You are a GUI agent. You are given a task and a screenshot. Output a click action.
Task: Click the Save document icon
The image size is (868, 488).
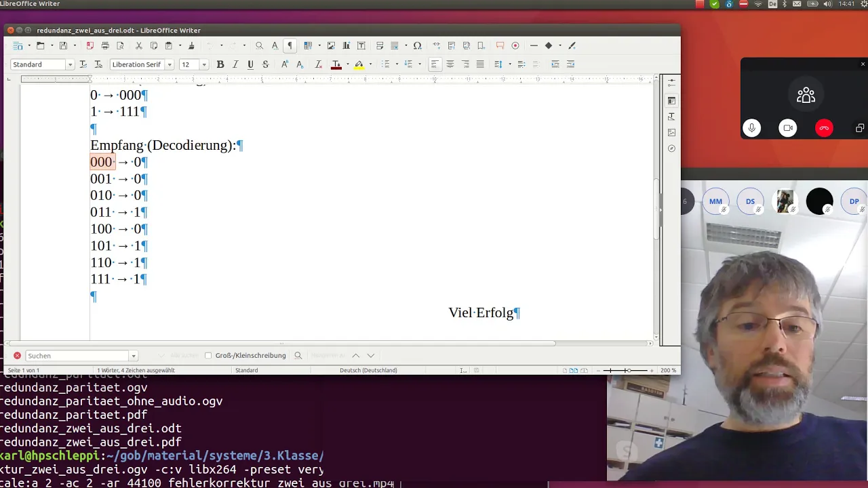pos(63,45)
